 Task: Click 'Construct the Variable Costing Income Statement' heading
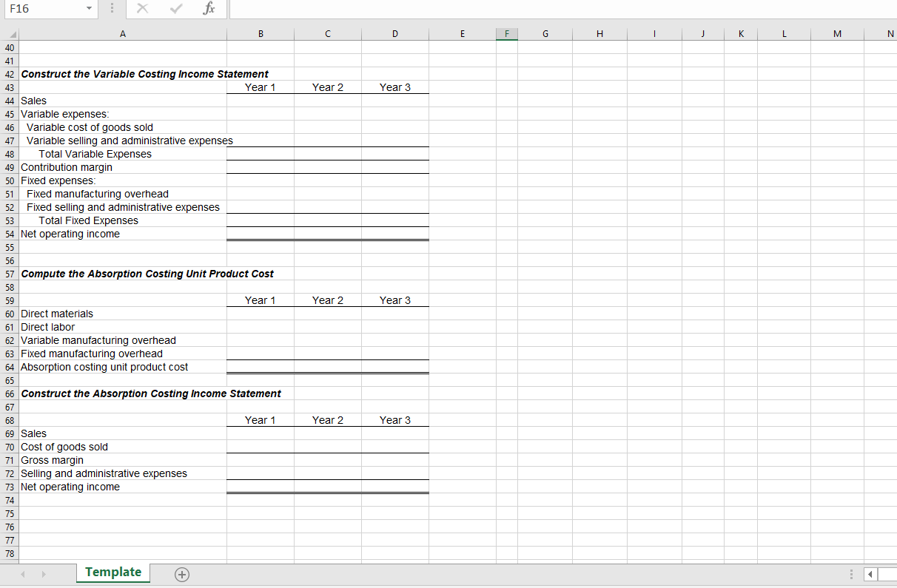145,74
